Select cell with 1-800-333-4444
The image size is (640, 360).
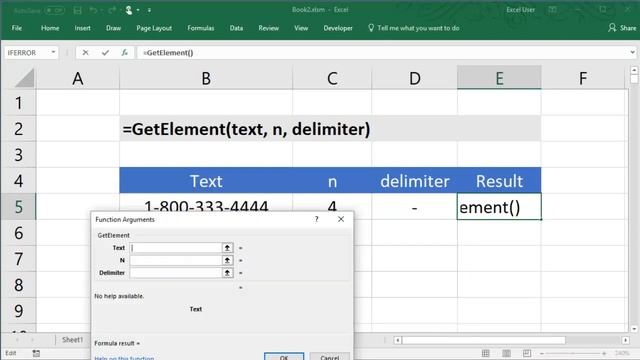click(x=206, y=203)
